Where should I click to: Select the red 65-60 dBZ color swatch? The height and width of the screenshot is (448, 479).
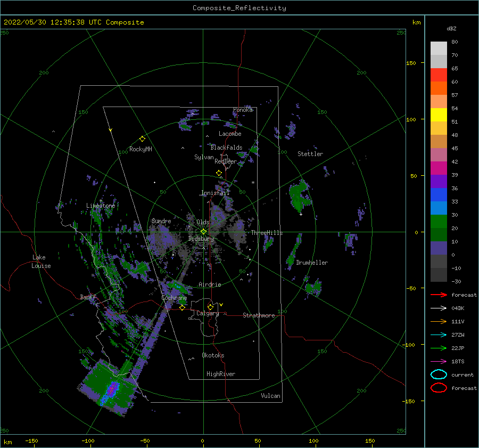point(439,75)
